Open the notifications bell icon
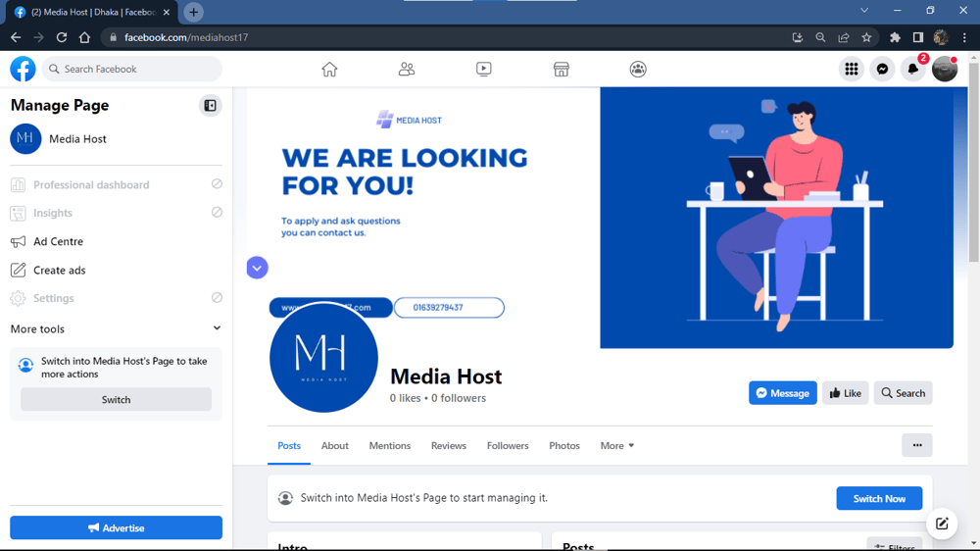Image resolution: width=980 pixels, height=551 pixels. tap(913, 69)
